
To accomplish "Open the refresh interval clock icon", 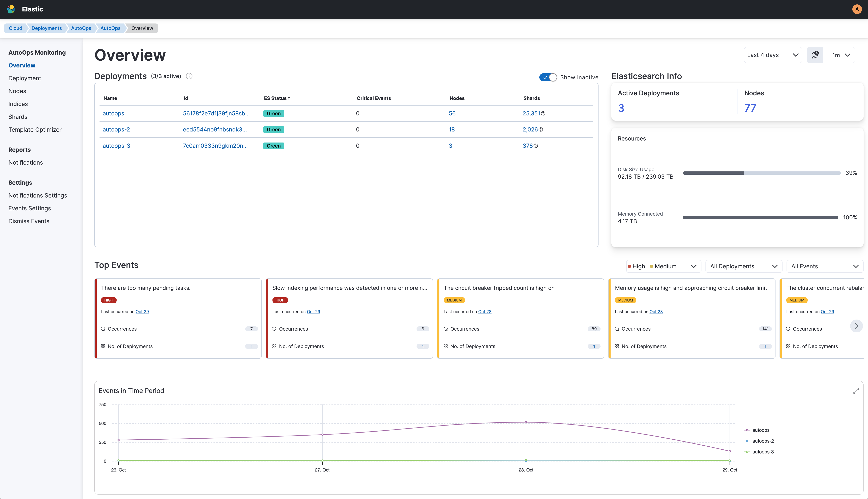I will pos(815,55).
